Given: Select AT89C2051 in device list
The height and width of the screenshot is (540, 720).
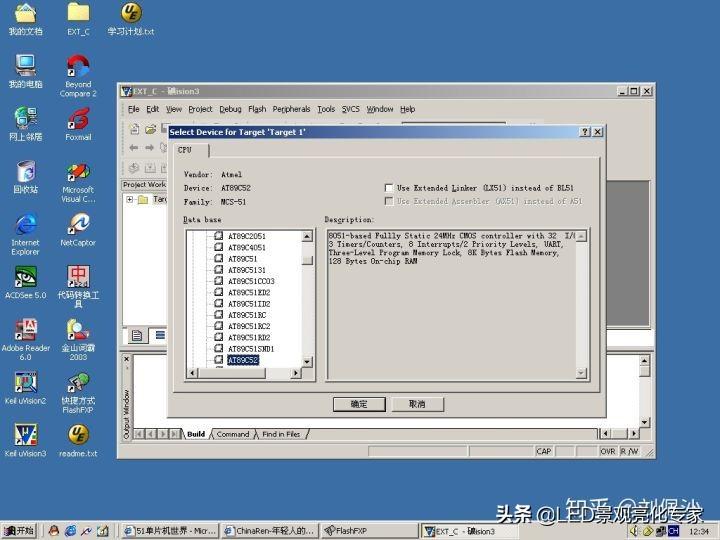Looking at the screenshot, I should (x=247, y=236).
